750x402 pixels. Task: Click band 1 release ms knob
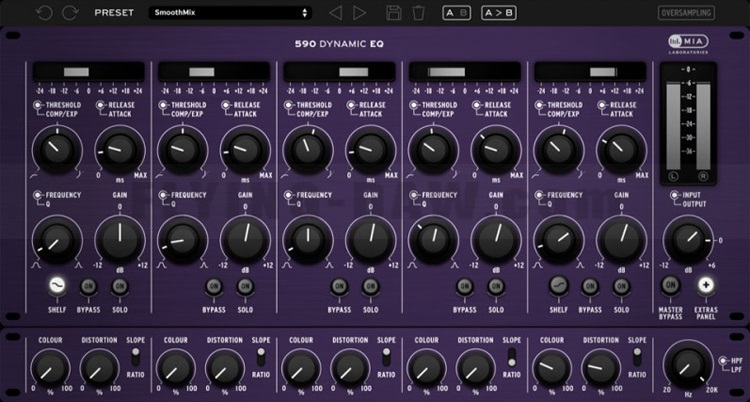point(120,149)
